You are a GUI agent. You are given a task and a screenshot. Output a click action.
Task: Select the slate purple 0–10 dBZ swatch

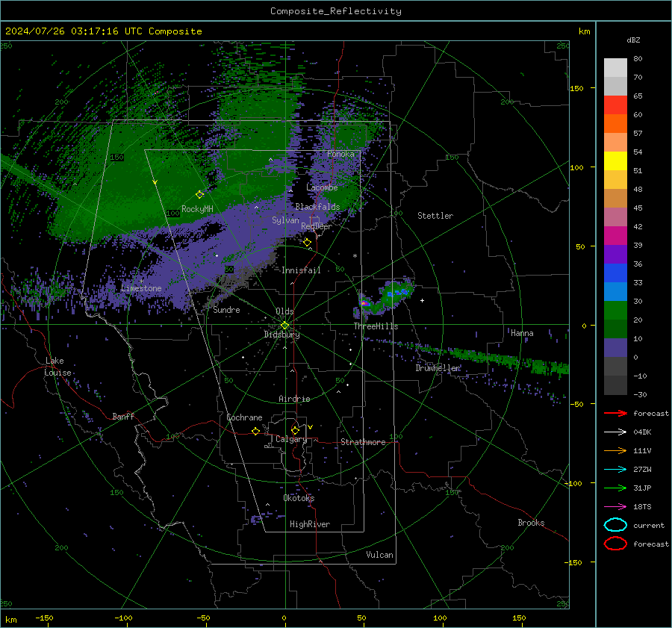pos(615,347)
